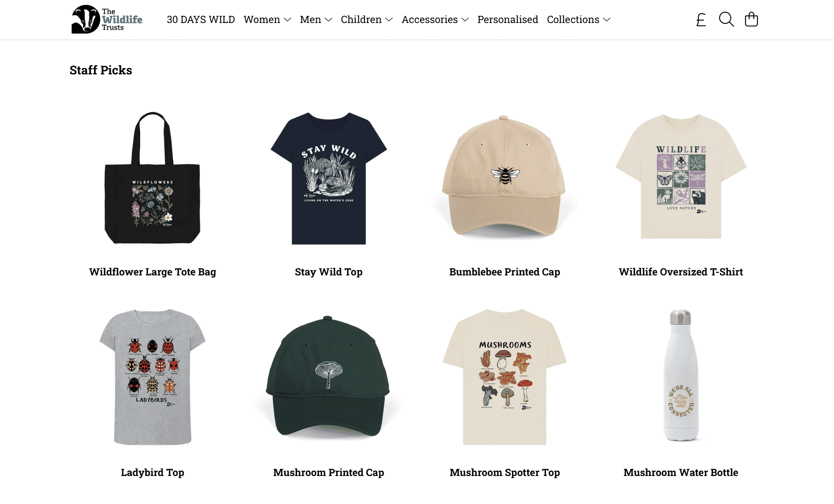This screenshot has width=834, height=504.
Task: Open the Wildflower Large Tote Bag title link
Action: pyautogui.click(x=153, y=272)
